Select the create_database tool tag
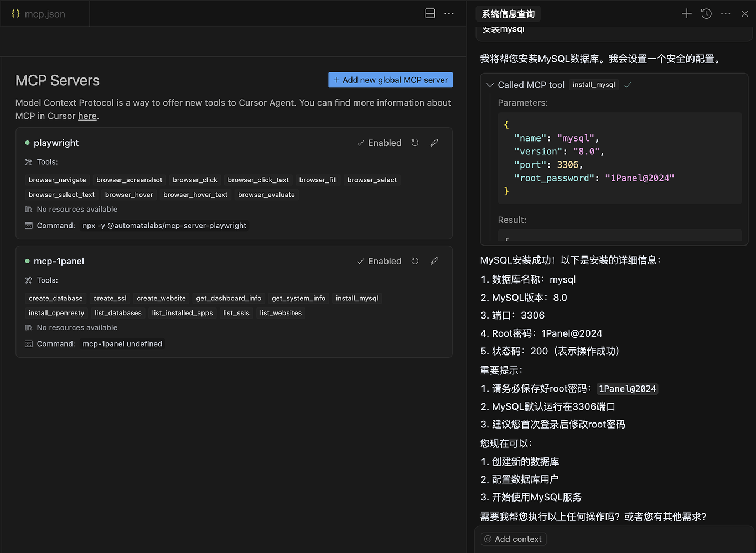The width and height of the screenshot is (756, 553). pos(55,298)
